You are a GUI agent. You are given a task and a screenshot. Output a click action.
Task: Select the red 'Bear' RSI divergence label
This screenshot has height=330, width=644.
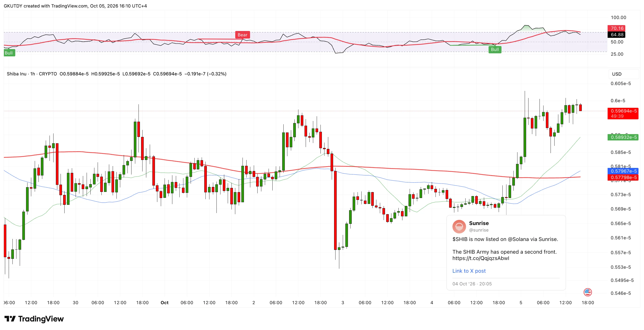242,35
